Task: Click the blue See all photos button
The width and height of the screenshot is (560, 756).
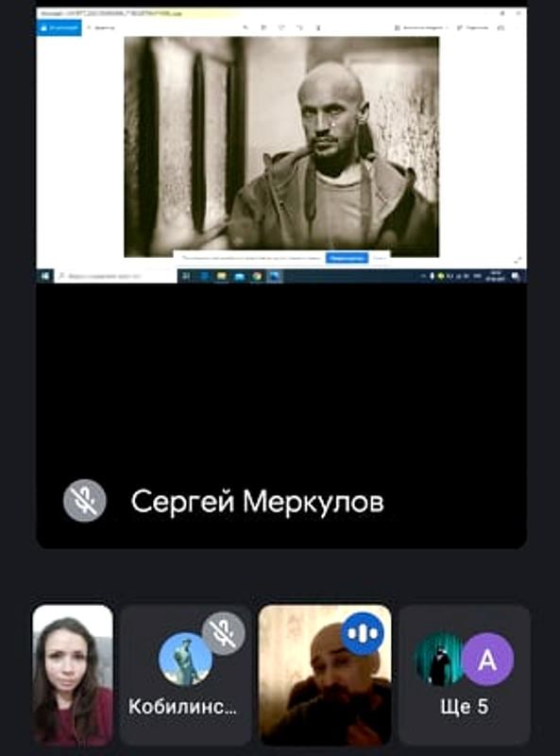Action: pos(59,28)
